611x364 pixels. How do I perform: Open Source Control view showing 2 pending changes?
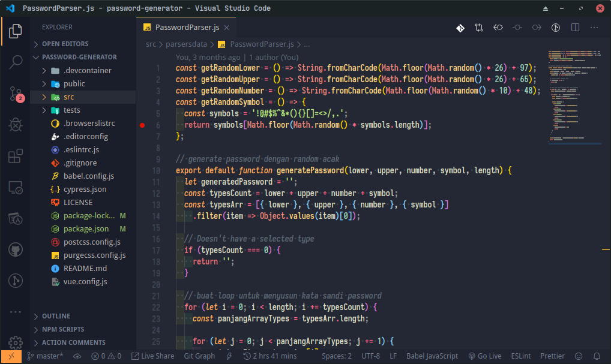pyautogui.click(x=15, y=94)
